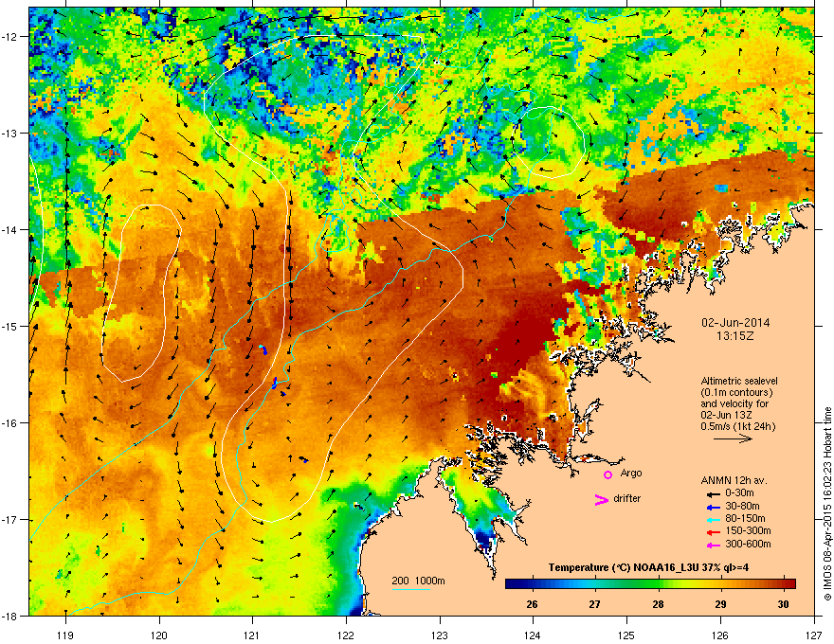Click the '-17' latitude axis label
The image size is (834, 644).
point(9,520)
